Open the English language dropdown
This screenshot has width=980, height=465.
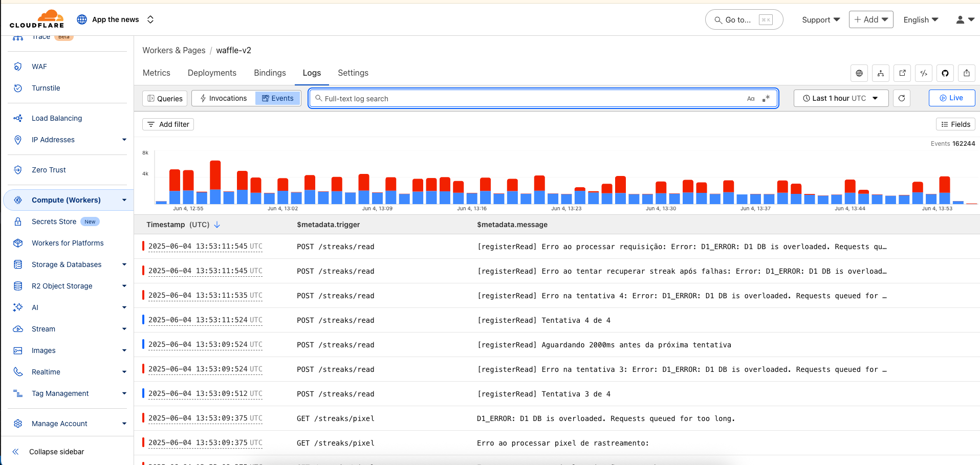point(921,19)
